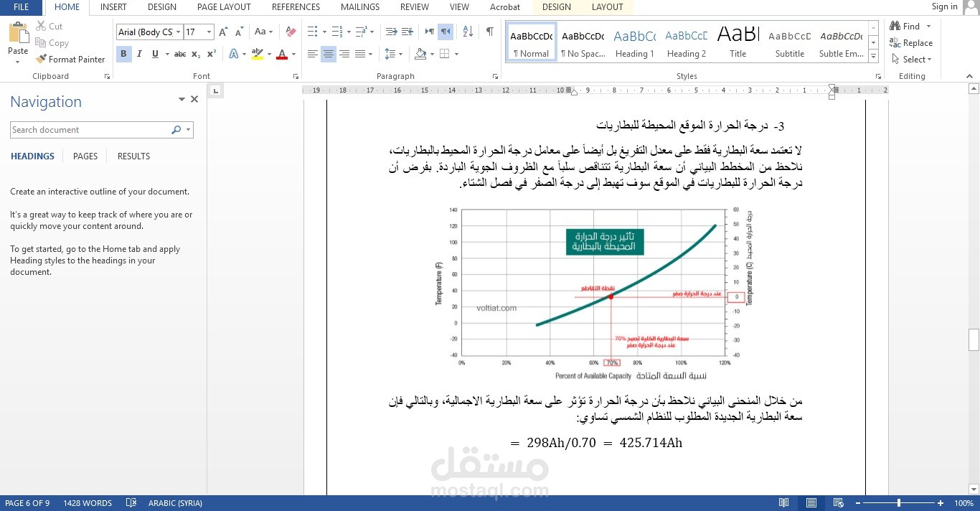Open the RESULTS tab in Navigation
Image resolution: width=980 pixels, height=511 pixels.
coord(133,156)
